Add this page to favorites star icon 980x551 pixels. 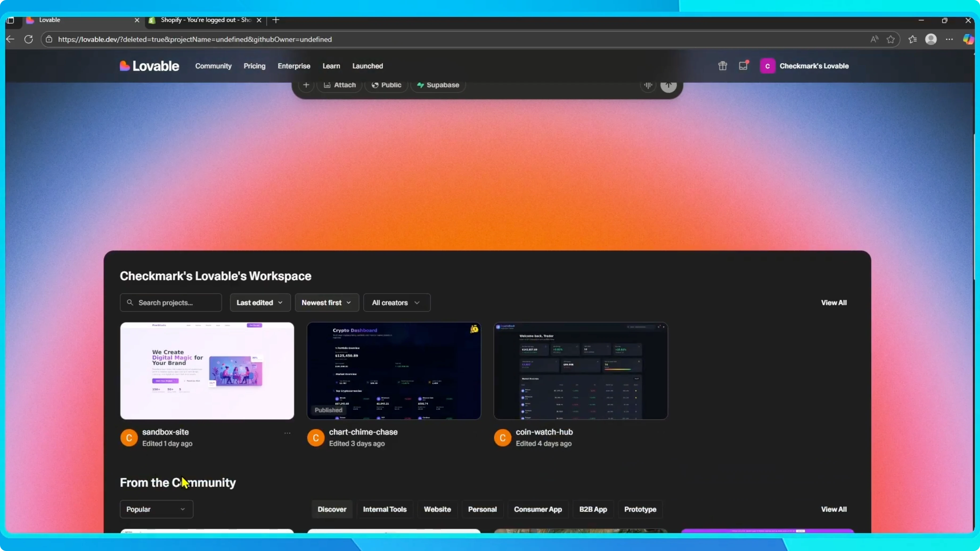pyautogui.click(x=891, y=39)
